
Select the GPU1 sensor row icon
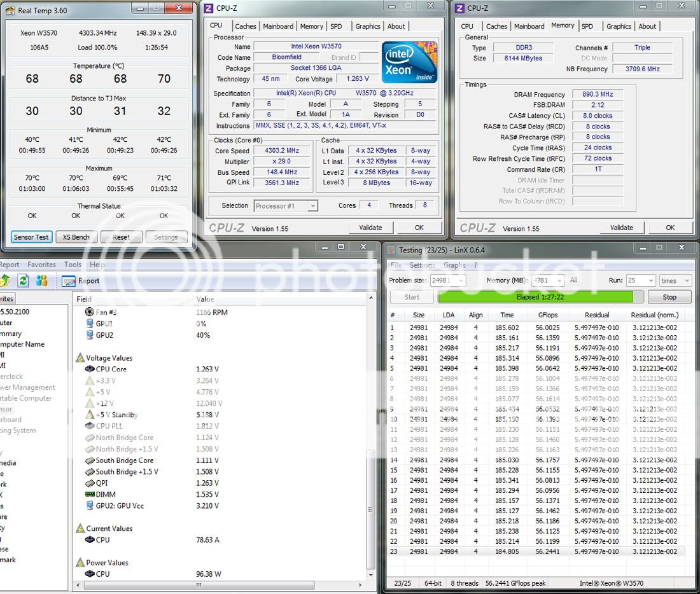point(90,324)
